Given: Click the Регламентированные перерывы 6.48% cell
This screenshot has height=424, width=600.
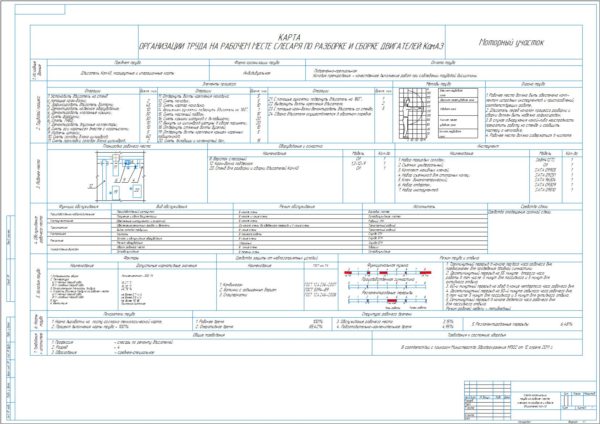Looking at the screenshot, I should point(522,324).
